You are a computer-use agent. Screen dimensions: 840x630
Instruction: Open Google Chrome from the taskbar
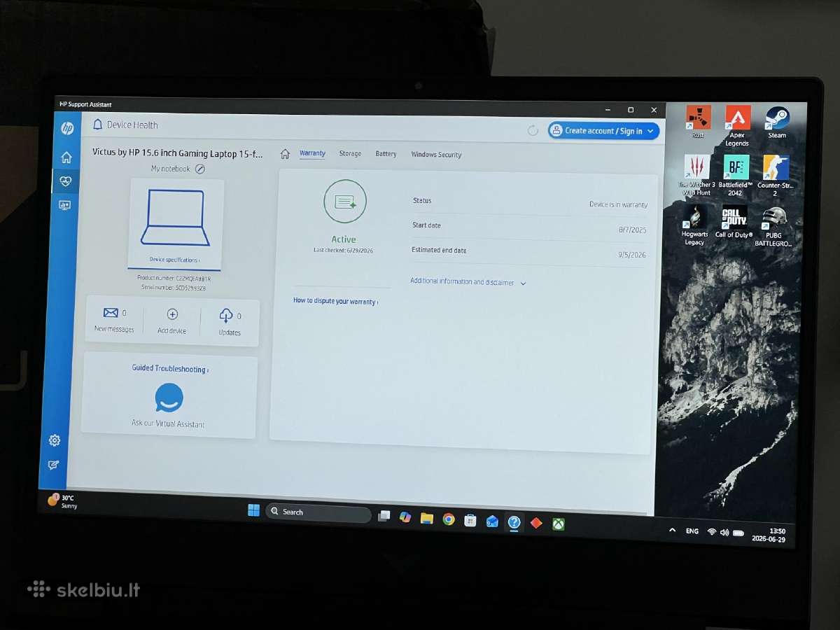(x=449, y=519)
